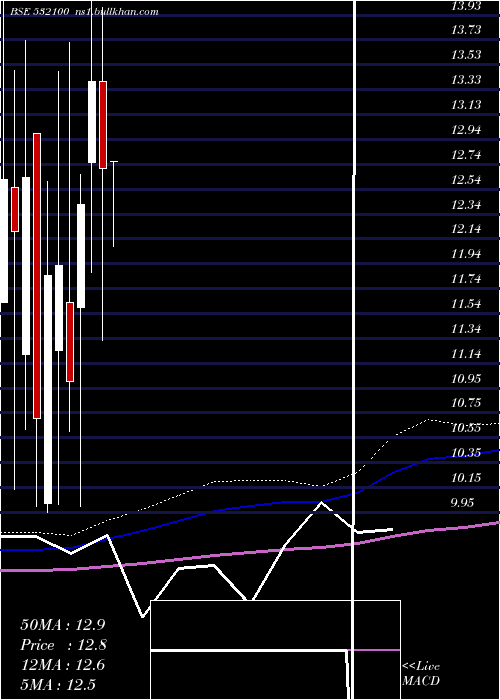Pick the 12.94 axis value
500x700 pixels.
[x=467, y=130]
